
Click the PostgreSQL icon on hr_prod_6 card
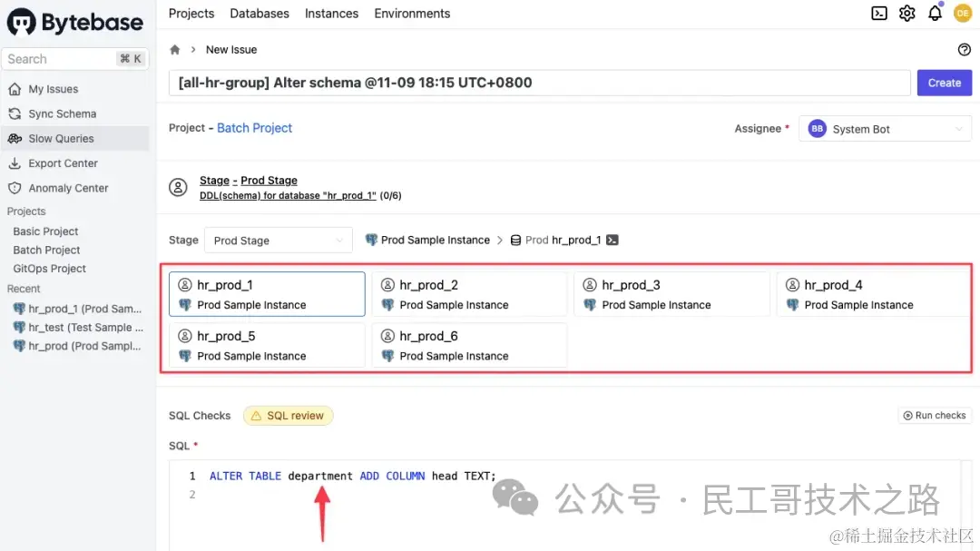pos(387,356)
